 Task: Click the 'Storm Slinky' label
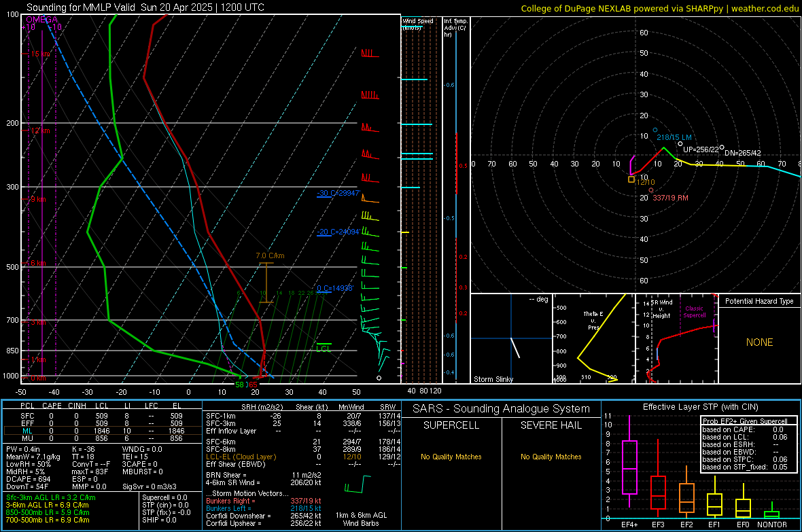click(493, 379)
